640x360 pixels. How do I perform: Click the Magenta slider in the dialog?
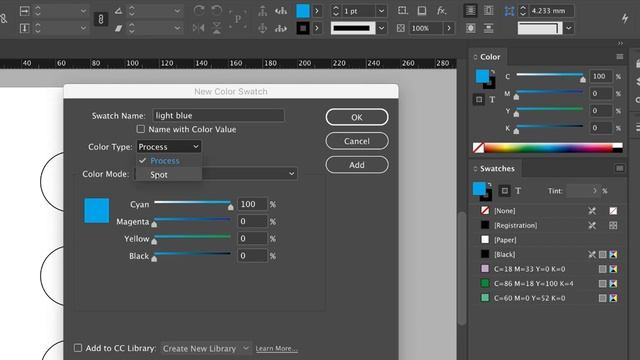[192, 220]
